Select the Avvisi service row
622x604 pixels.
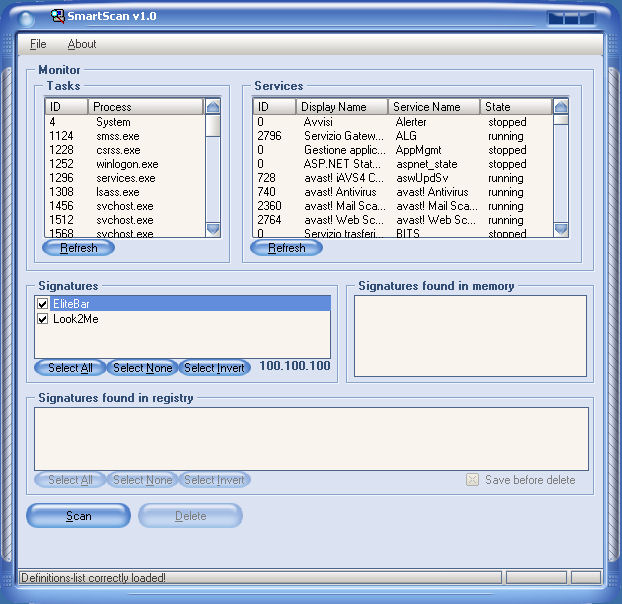point(403,122)
